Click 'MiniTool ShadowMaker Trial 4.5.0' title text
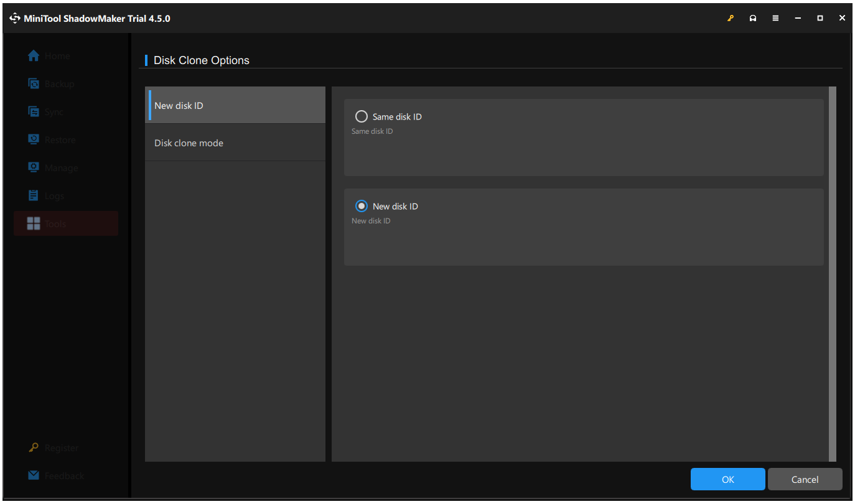 pyautogui.click(x=97, y=19)
